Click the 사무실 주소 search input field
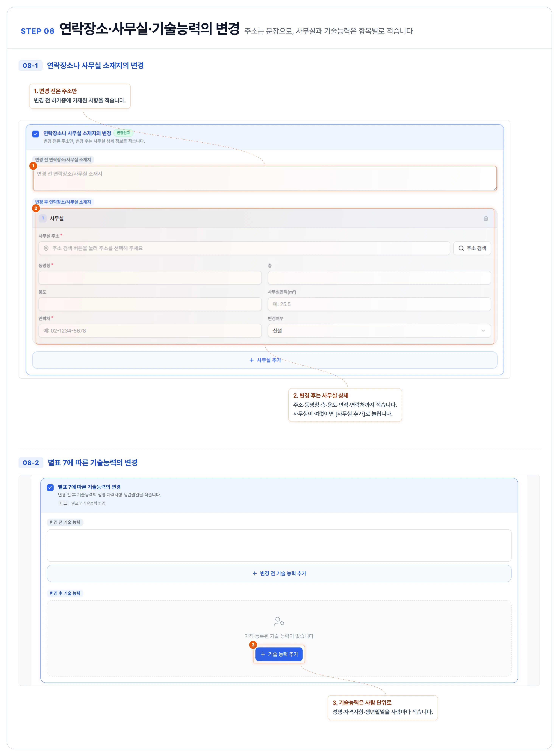Image resolution: width=559 pixels, height=756 pixels. point(244,248)
